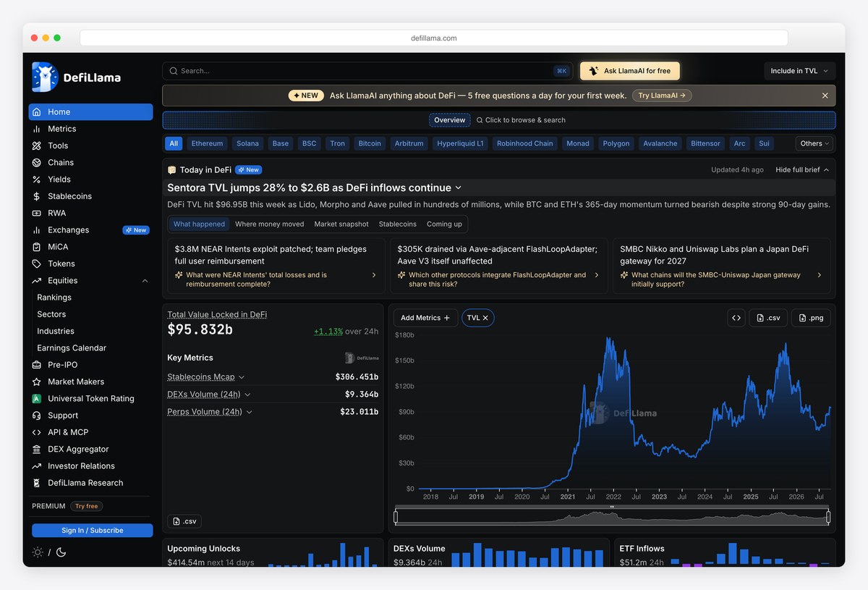Open the Add Metrics menu
This screenshot has height=590, width=868.
click(x=425, y=318)
